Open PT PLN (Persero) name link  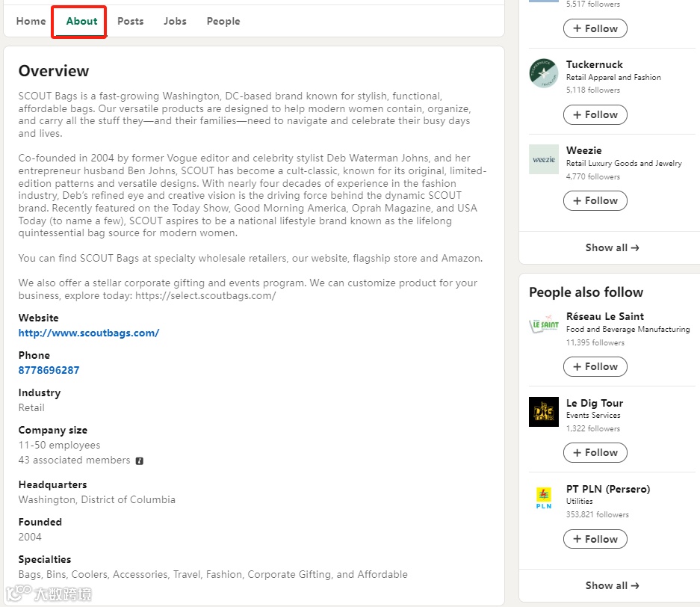608,489
